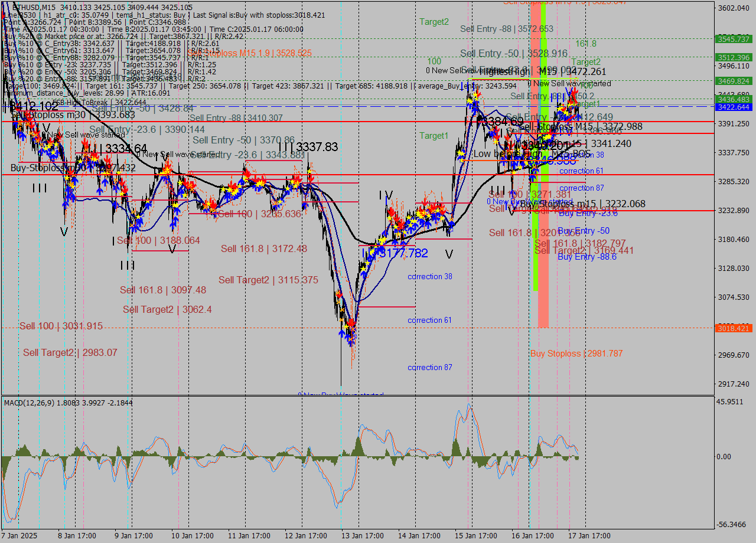Select the Sell Entry -50 | 3428.84 label
Screen dimensions: 756x543
click(143, 109)
